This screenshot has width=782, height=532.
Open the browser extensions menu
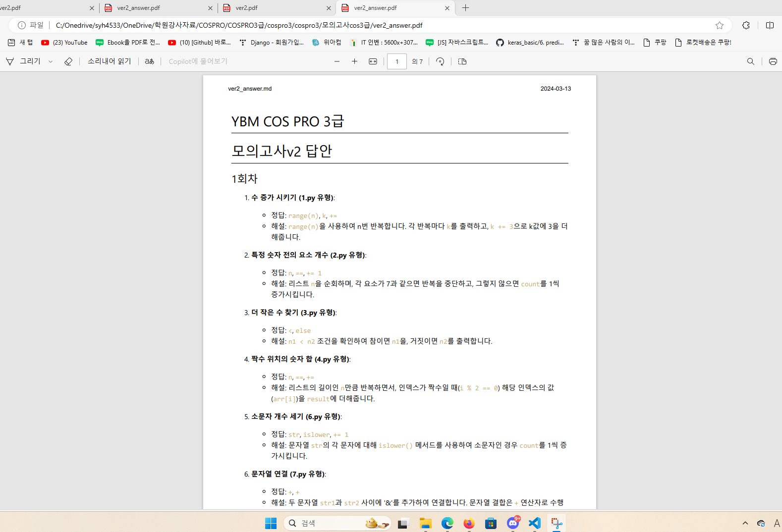coord(746,25)
